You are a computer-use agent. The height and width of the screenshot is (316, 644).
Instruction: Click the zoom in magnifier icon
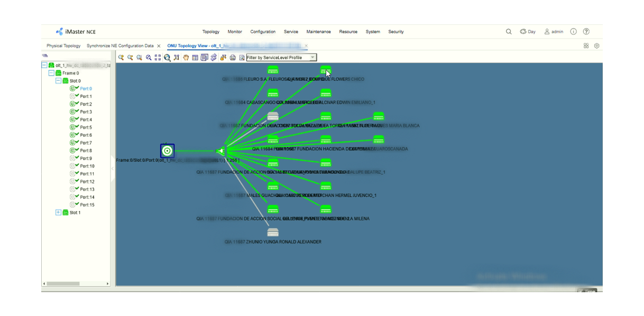(121, 57)
